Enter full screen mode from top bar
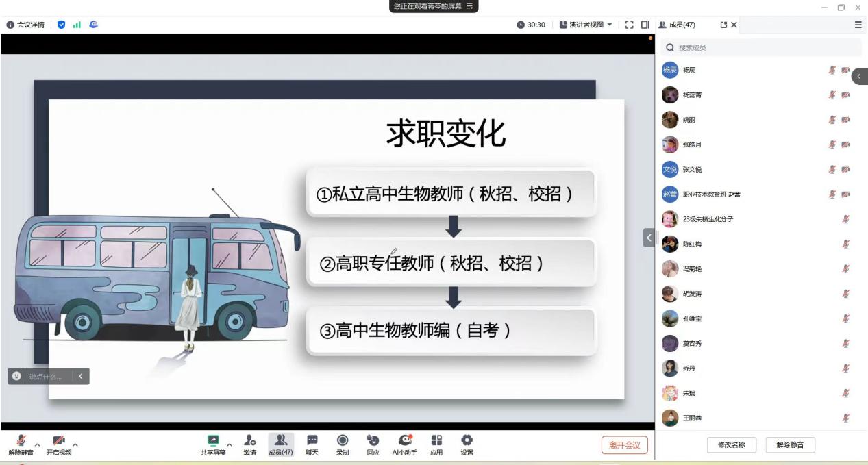The height and width of the screenshot is (465, 868). (629, 25)
